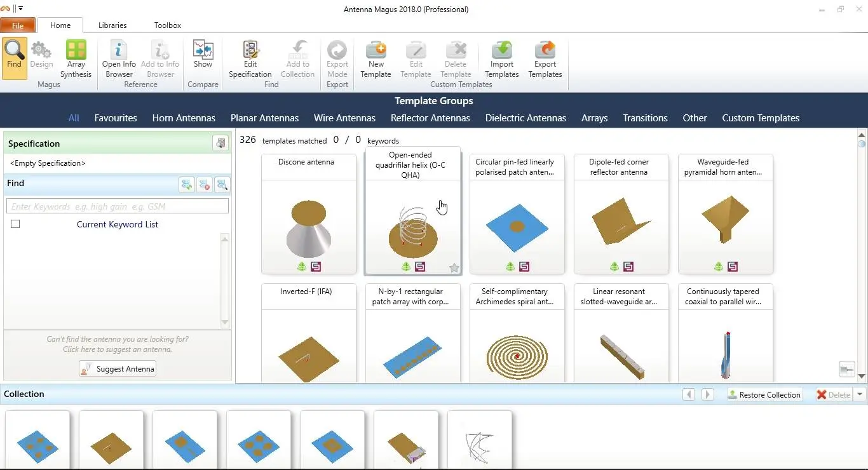Select the Custom Templates group

click(x=761, y=118)
